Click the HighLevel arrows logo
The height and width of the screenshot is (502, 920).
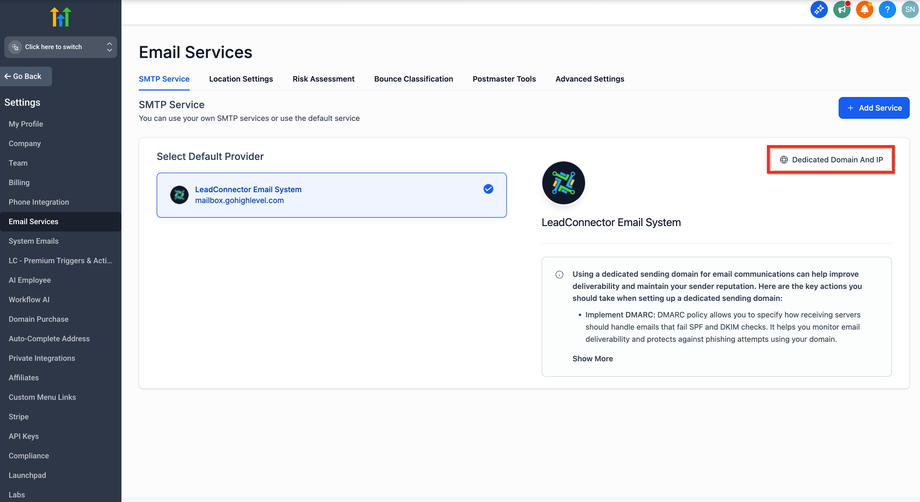[60, 16]
